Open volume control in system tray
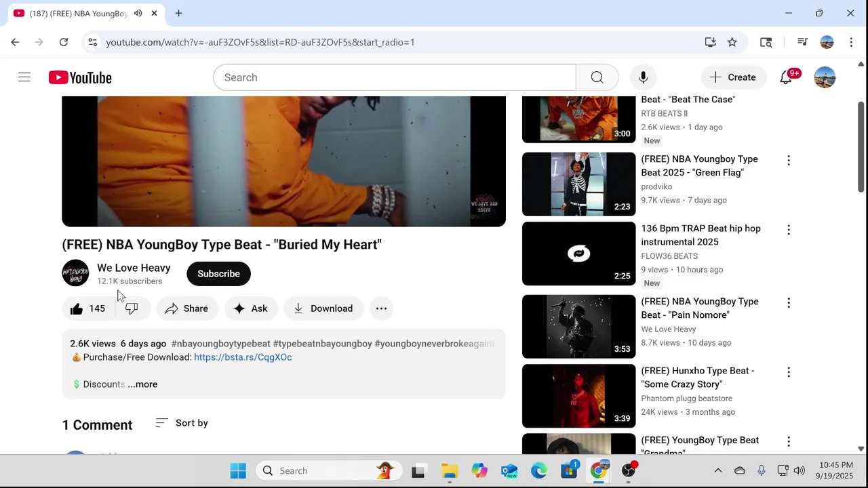Image resolution: width=868 pixels, height=488 pixels. 800,470
